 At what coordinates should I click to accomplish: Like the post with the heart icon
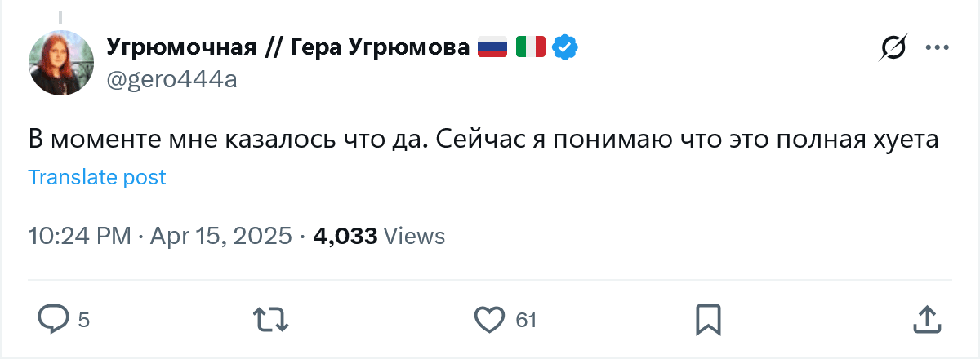489,319
